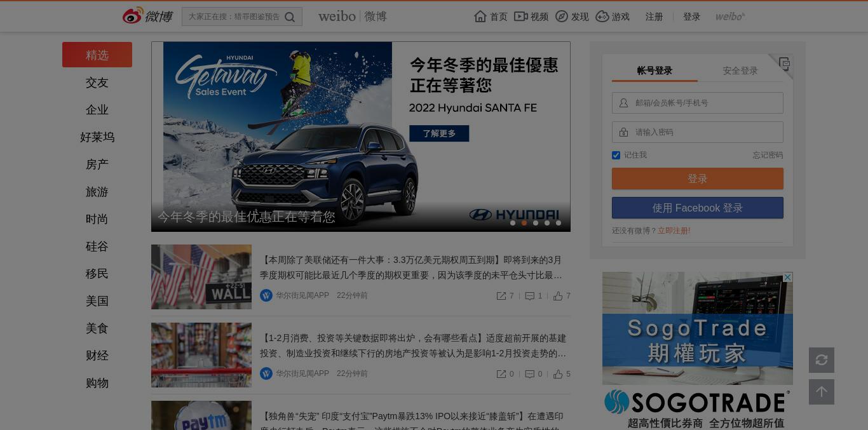The height and width of the screenshot is (430, 868).
Task: Click 华尔街见闻APP avatar on first post
Action: (266, 295)
